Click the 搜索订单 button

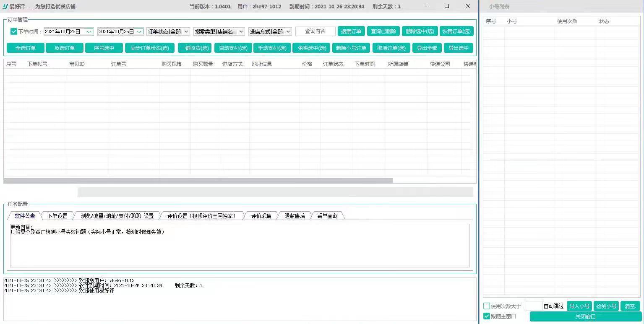[x=351, y=31]
